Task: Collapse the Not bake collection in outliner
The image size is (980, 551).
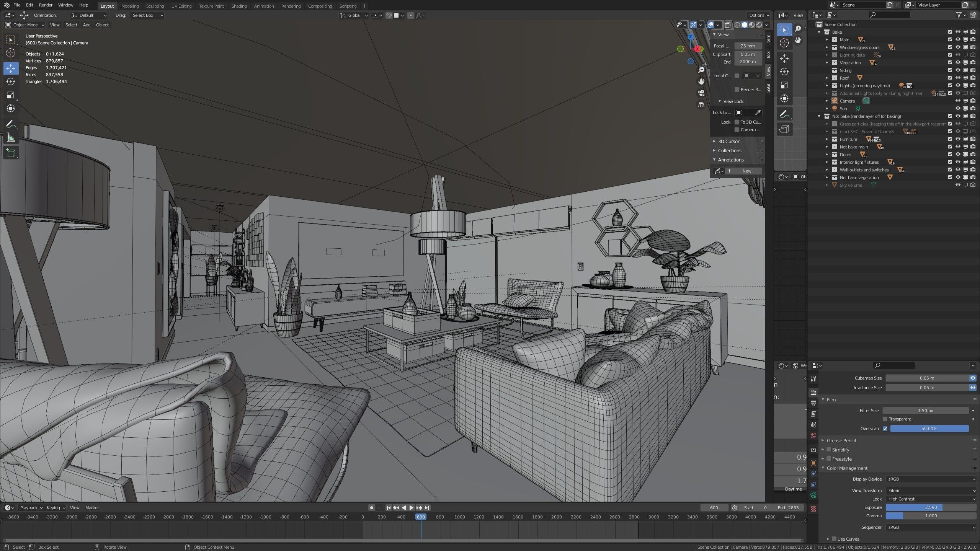Action: click(x=819, y=116)
